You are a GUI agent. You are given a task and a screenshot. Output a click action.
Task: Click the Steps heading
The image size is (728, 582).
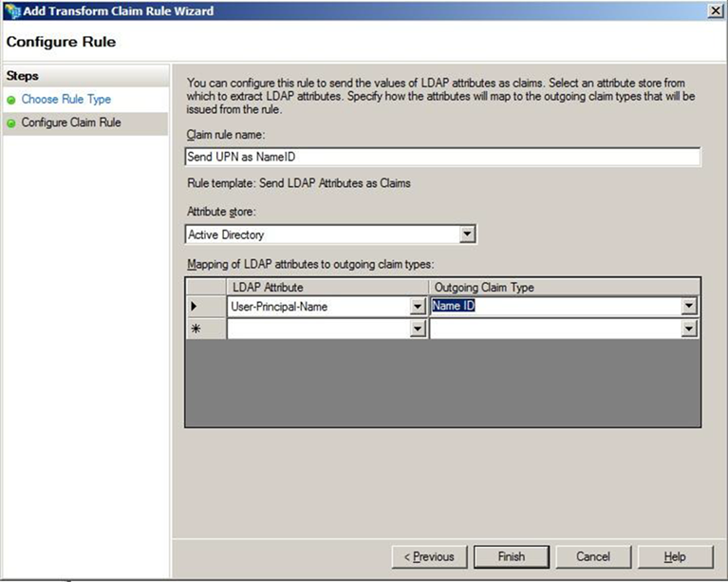tap(22, 76)
